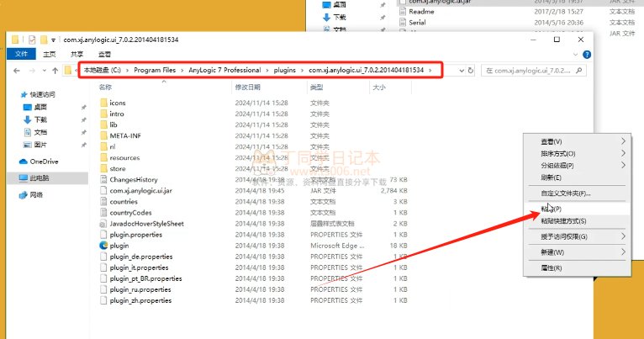Open the 文件 ribbon tab
This screenshot has width=644, height=339.
(x=22, y=54)
